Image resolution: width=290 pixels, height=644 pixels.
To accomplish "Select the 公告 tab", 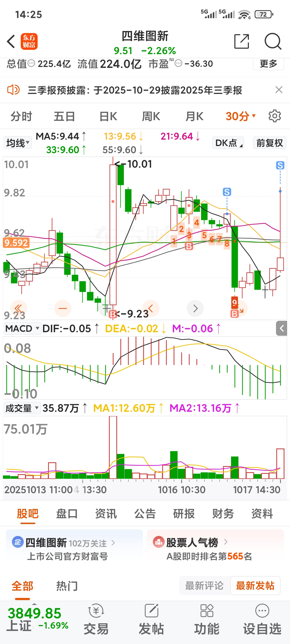I will pos(145,513).
